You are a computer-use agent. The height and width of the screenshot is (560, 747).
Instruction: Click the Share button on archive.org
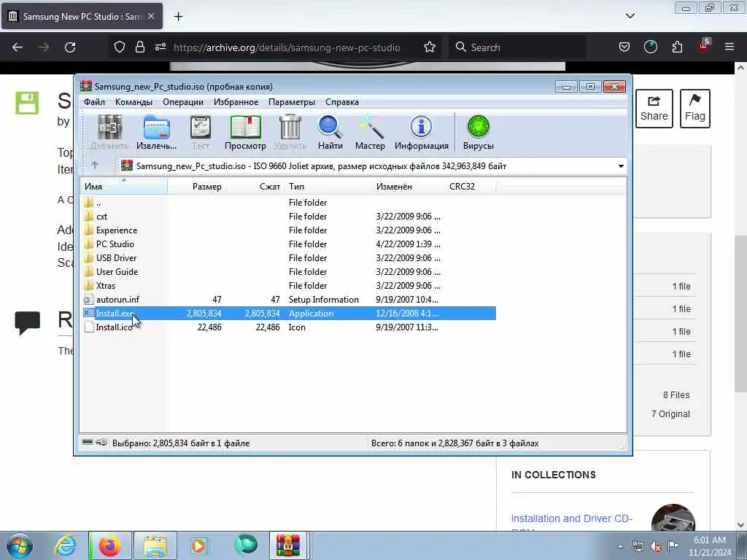[x=654, y=109]
